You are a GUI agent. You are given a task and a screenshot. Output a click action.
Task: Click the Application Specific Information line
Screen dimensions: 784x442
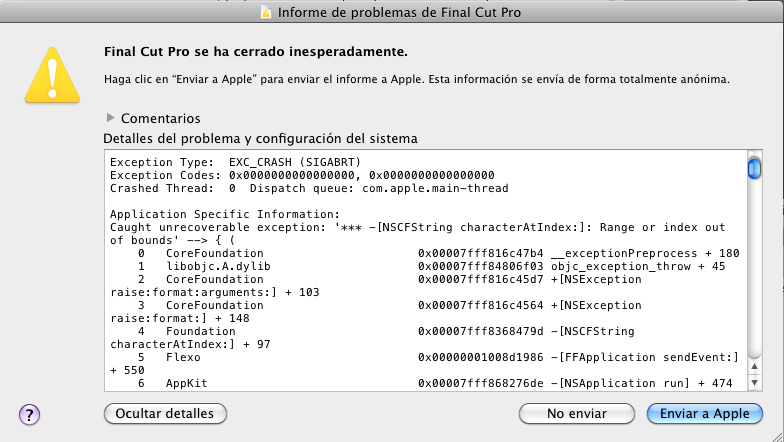224,214
